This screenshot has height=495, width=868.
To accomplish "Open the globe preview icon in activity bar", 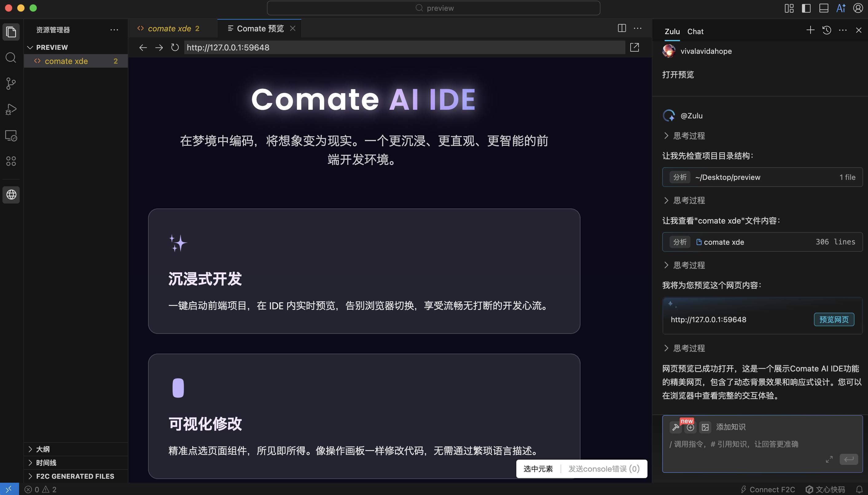I will tap(11, 194).
